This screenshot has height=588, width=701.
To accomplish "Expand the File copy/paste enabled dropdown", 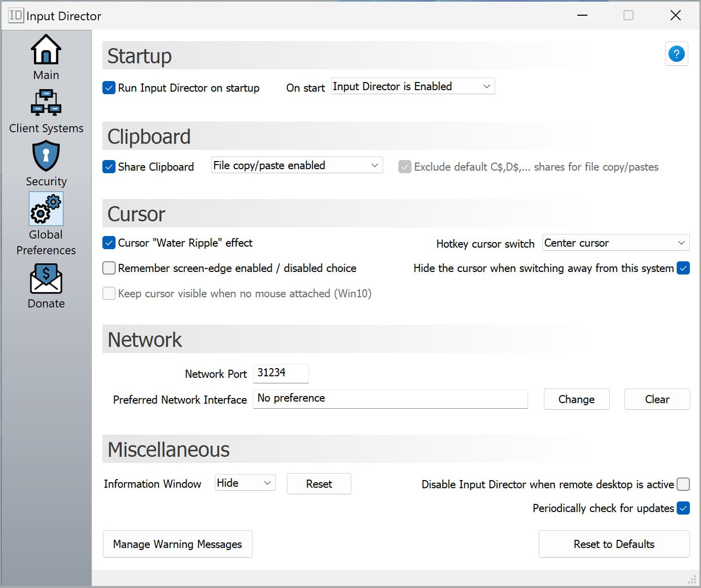I will [297, 165].
